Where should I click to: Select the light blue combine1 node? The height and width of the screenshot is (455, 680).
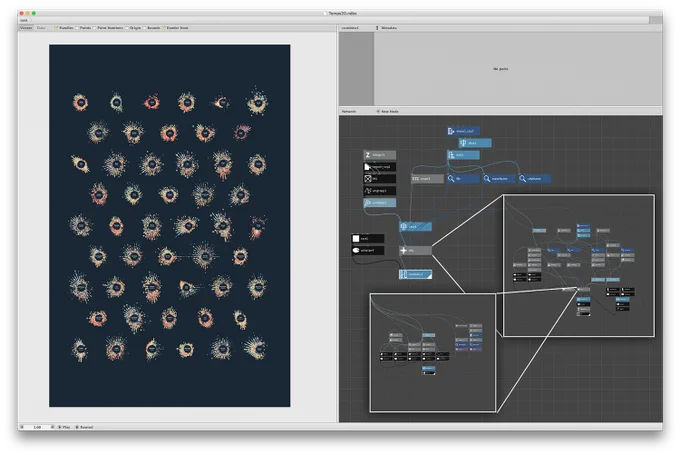[x=379, y=203]
